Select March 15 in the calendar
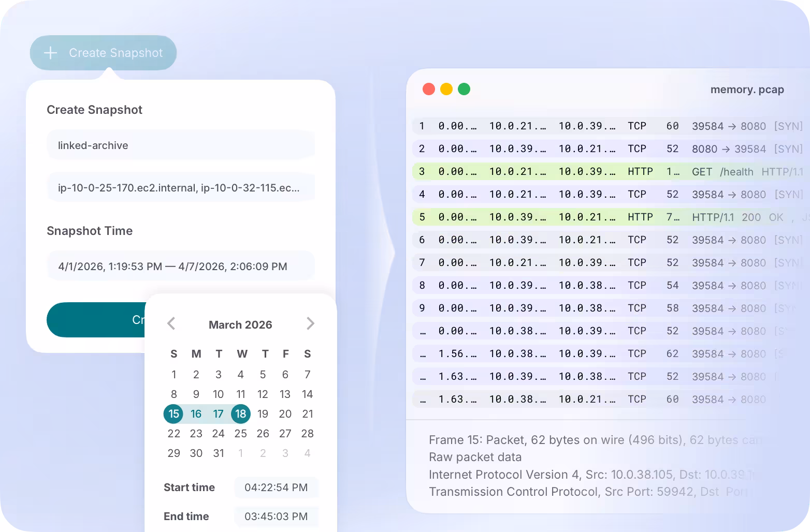Viewport: 810px width, 532px height. pyautogui.click(x=173, y=414)
